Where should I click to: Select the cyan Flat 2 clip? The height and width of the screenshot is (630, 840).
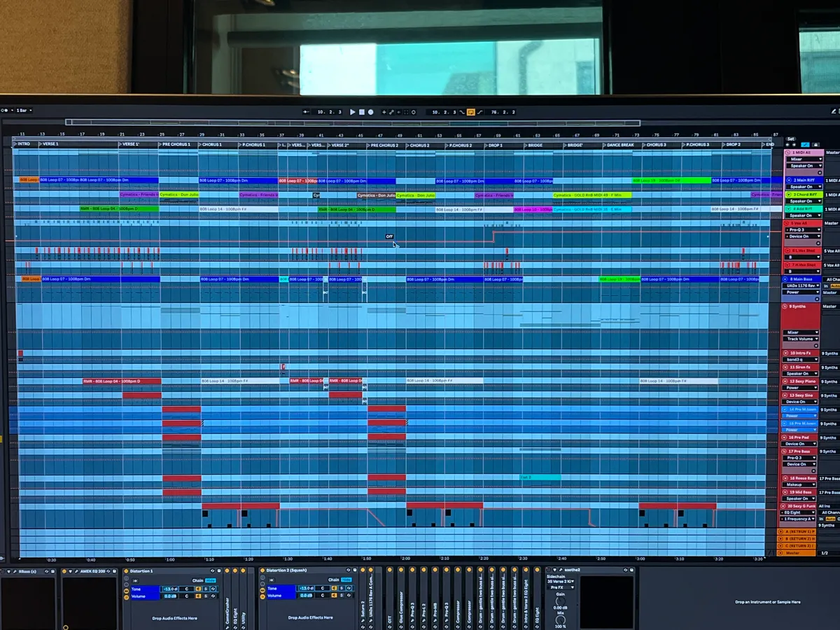540,477
